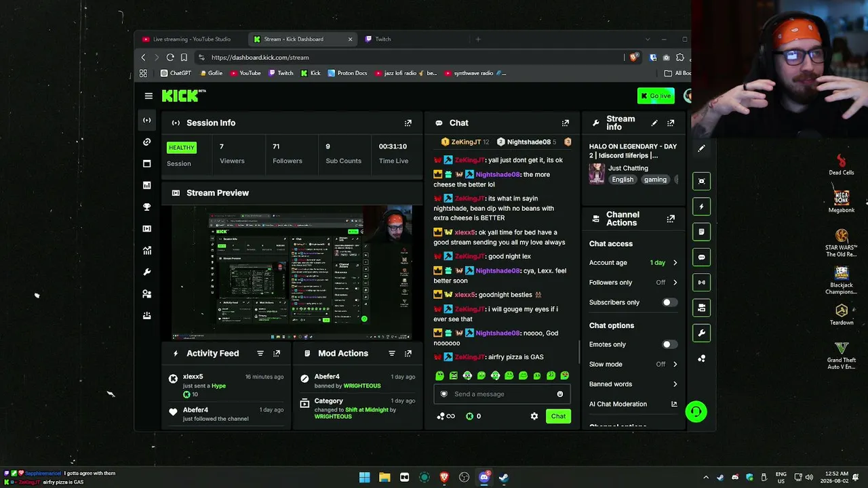868x488 pixels.
Task: Open the chat settings gear icon
Action: tap(534, 416)
